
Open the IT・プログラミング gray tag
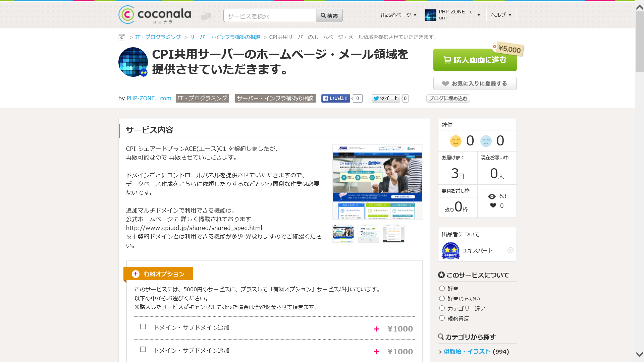point(202,98)
